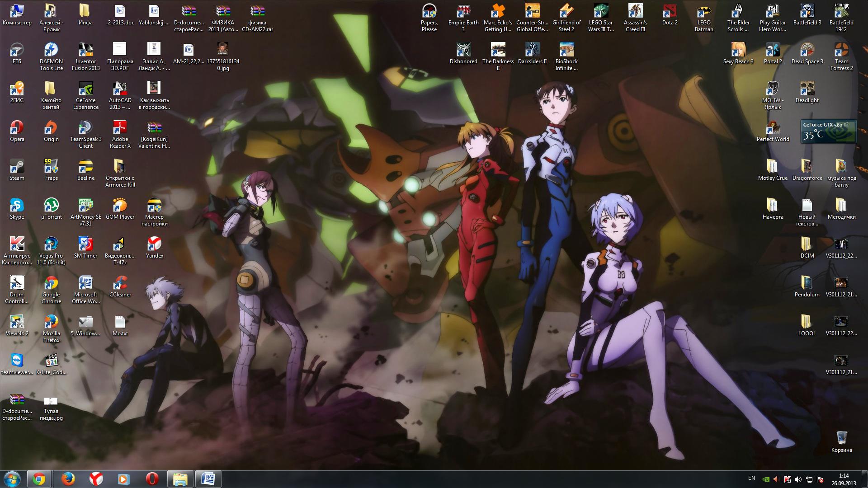The height and width of the screenshot is (488, 868).
Task: Launch Counter-Strike Global Offensive shortcut
Action: point(532,11)
